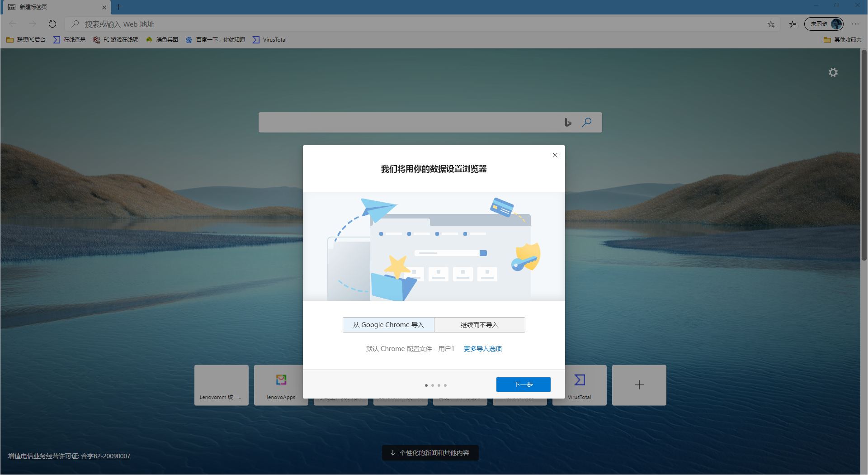This screenshot has width=868, height=475.
Task: Open 更多导入选项 link
Action: pos(482,348)
